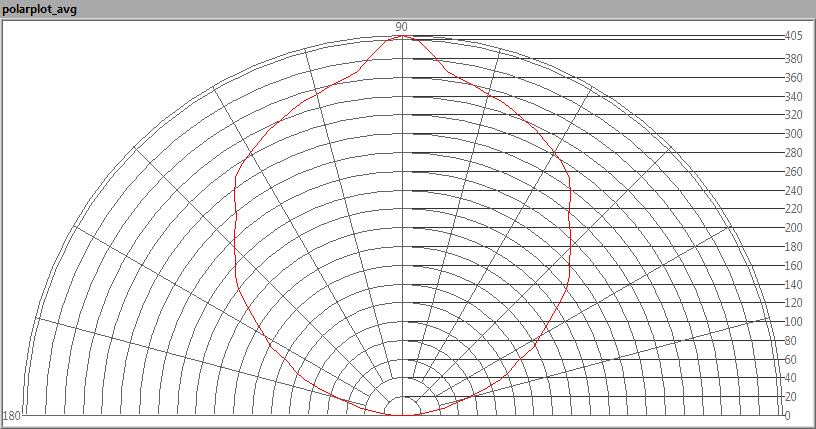Pick the 60 radial scale label
Image resolution: width=816 pixels, height=429 pixels.
790,360
